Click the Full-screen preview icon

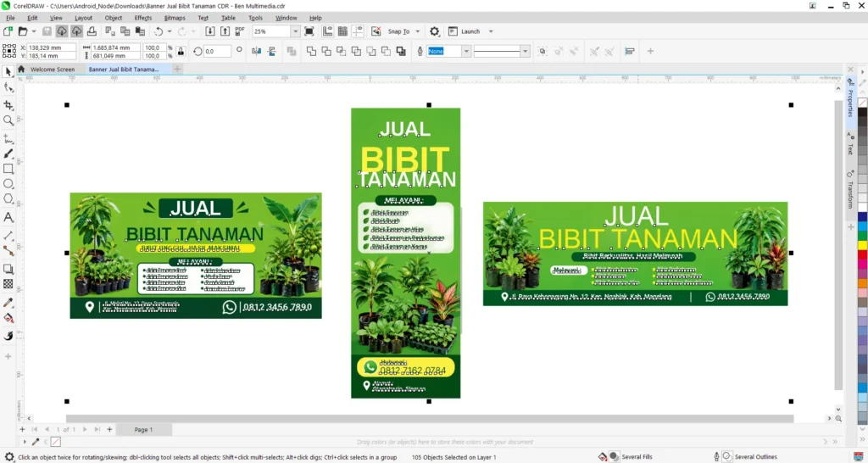(309, 31)
